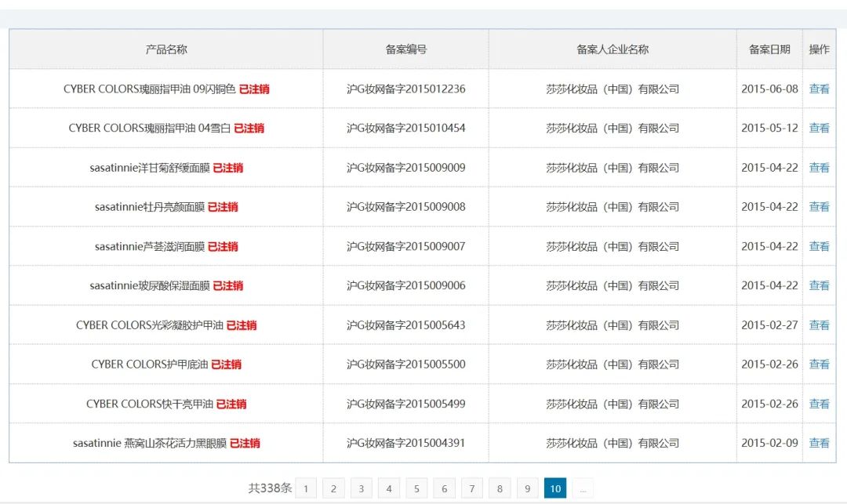Click record number 沪G妆网备字2015010454
The width and height of the screenshot is (847, 504).
(406, 128)
